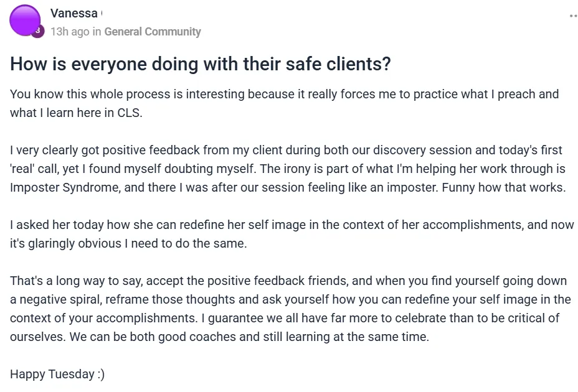The image size is (578, 392).
Task: Open the post title 'How is everyone doing with their safe clients?'
Action: [x=200, y=63]
